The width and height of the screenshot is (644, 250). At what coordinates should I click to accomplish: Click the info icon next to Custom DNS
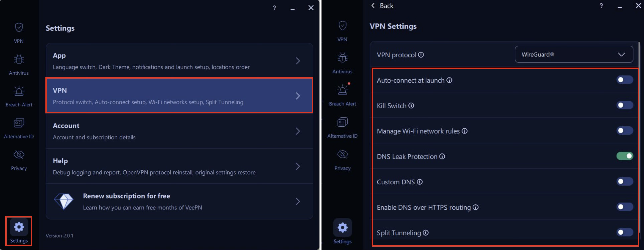coord(420,182)
